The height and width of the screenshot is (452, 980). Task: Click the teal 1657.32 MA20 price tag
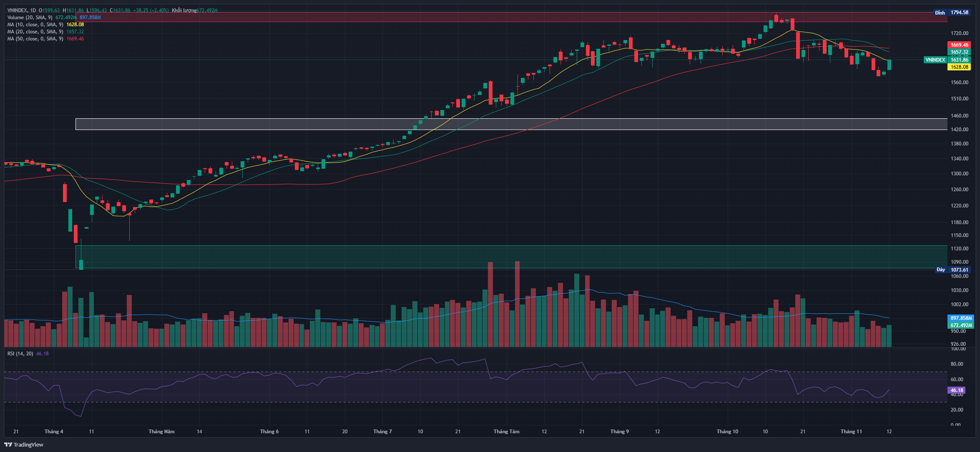[959, 52]
